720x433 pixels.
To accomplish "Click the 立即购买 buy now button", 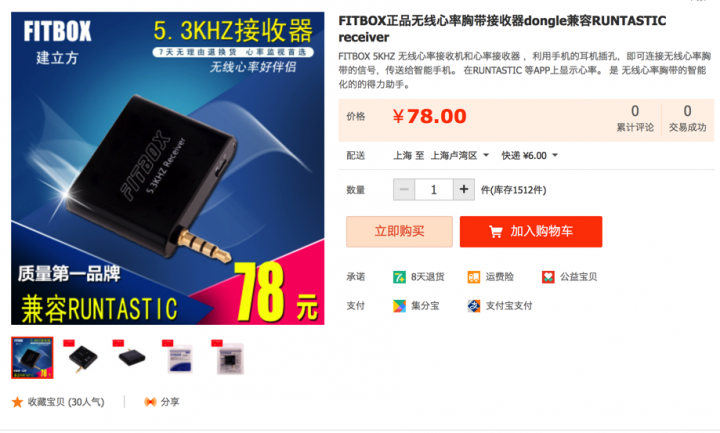I will pyautogui.click(x=399, y=232).
